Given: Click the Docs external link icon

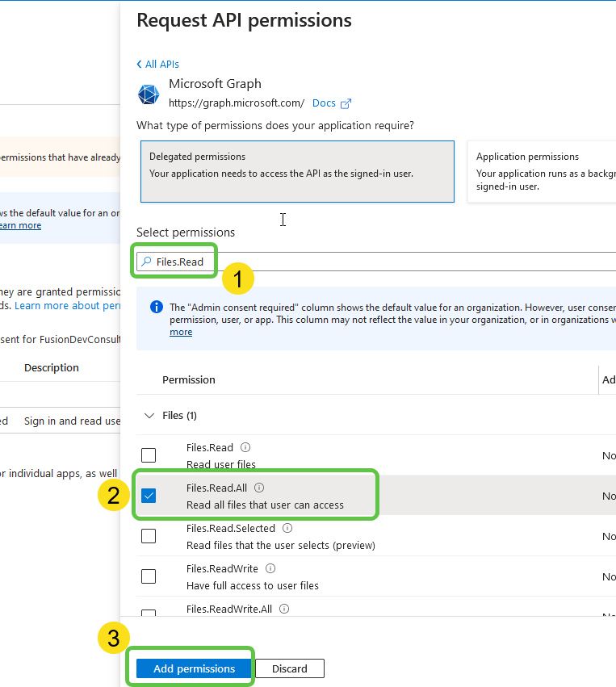Looking at the screenshot, I should (x=346, y=103).
